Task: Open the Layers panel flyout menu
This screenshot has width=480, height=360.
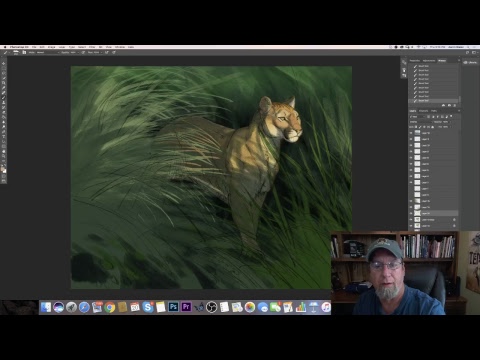Action: point(459,111)
